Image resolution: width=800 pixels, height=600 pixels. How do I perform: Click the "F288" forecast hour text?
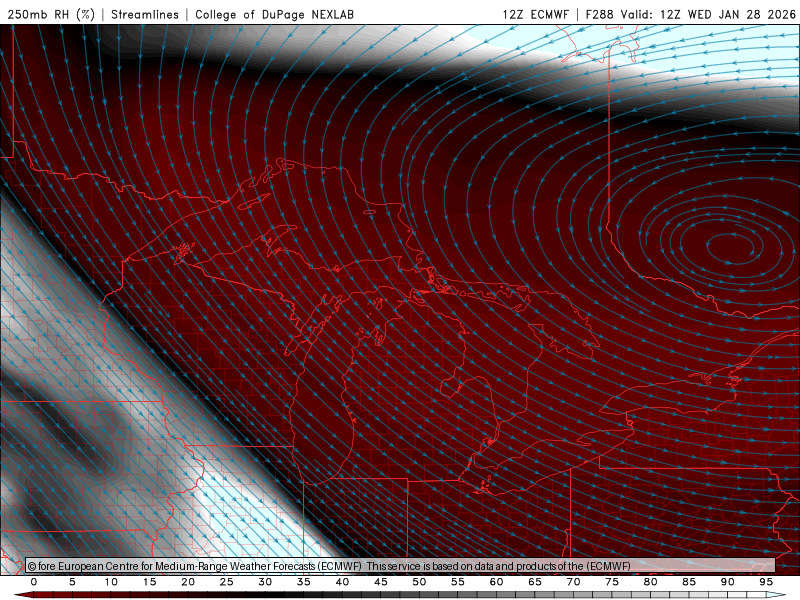(x=599, y=14)
